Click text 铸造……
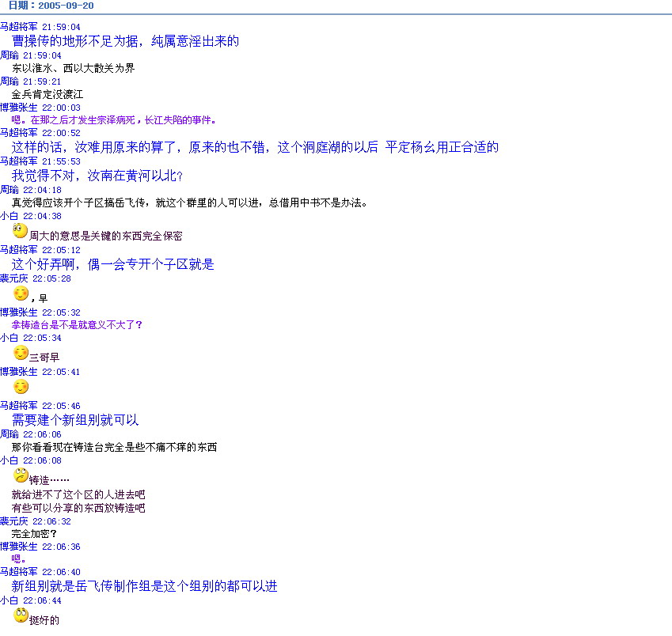Screen dimensions: 672x636 click(x=49, y=480)
